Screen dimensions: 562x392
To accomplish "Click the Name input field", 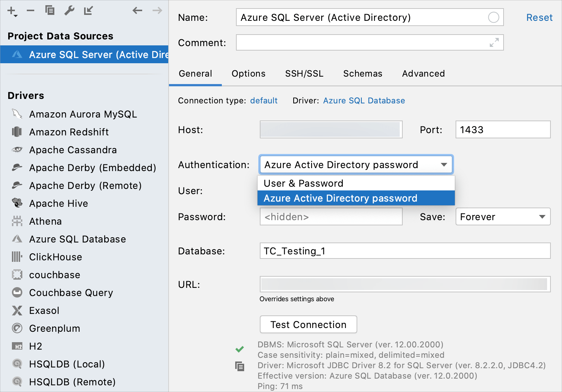I will (x=370, y=17).
